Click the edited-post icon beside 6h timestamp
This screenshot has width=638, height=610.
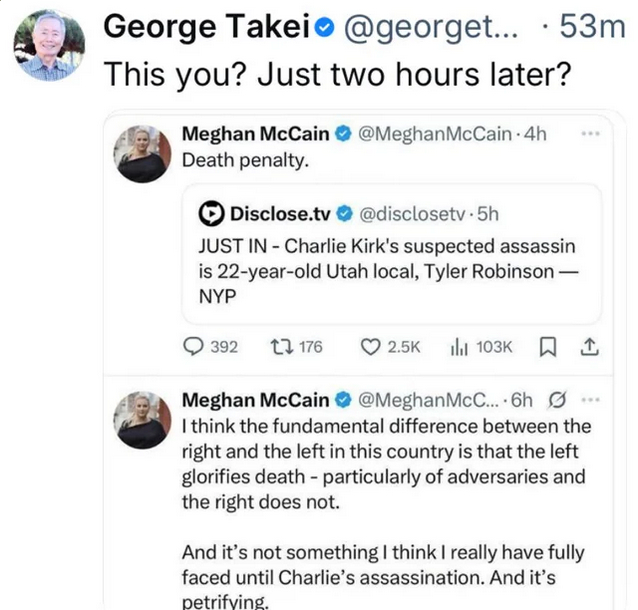[x=557, y=401]
